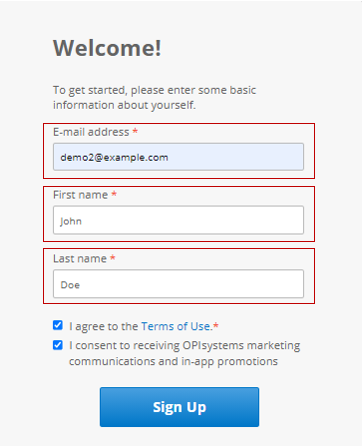Click the Sign Up button
Viewport: 364px width, 447px height.
pyautogui.click(x=179, y=407)
